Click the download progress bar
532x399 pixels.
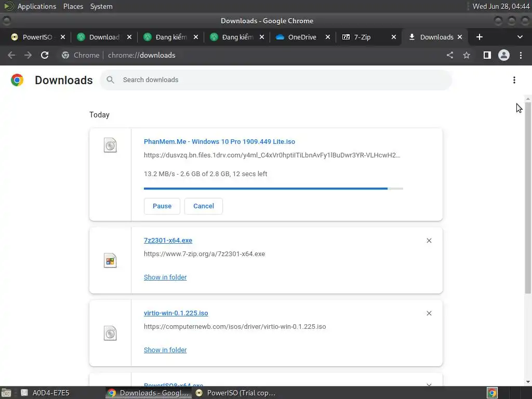point(273,188)
